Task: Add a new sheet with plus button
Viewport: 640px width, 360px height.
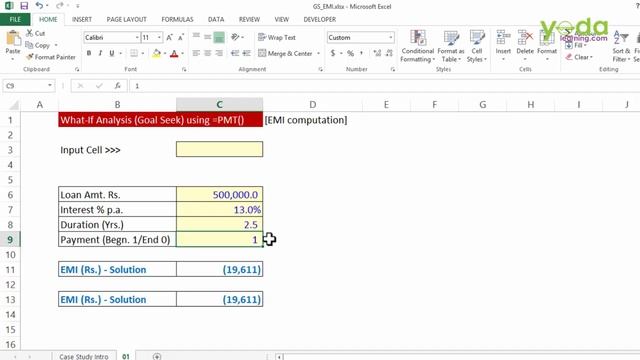Action: [x=157, y=356]
